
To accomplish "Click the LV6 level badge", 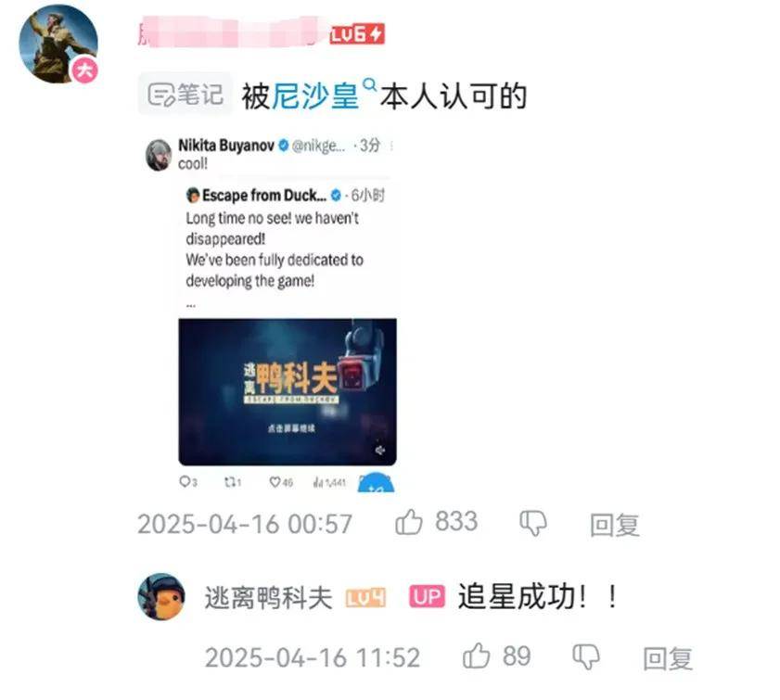I will [357, 34].
